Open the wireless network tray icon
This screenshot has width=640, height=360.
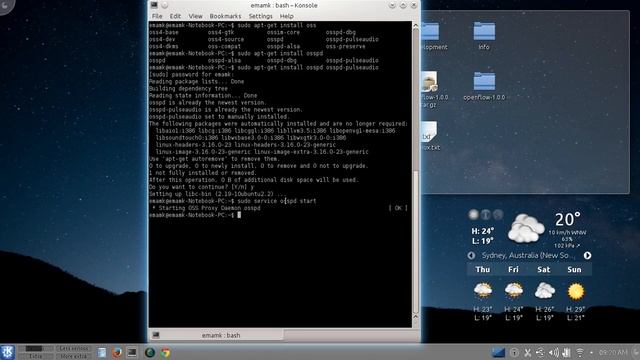click(580, 352)
